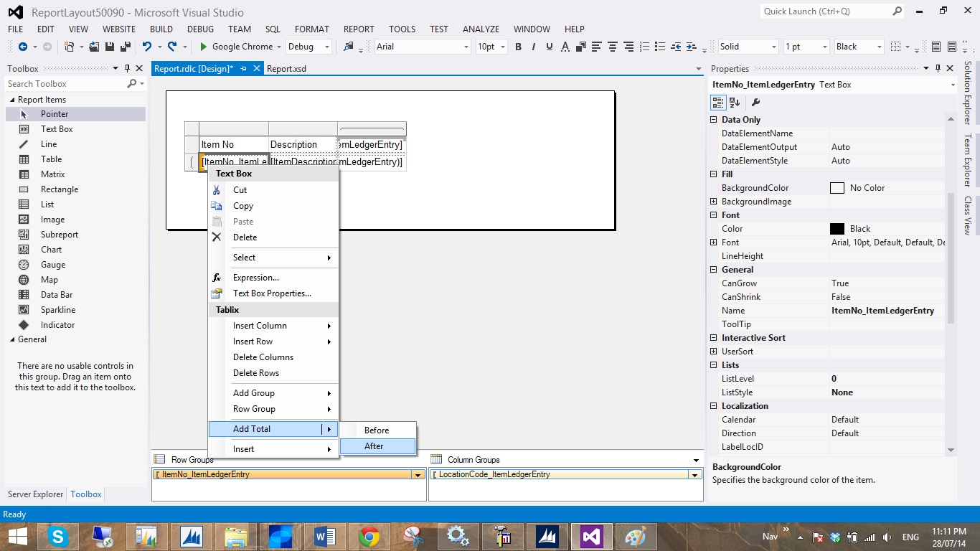Choose 'After' in Add Total submenu
Screen dimensions: 980x551
tap(374, 446)
